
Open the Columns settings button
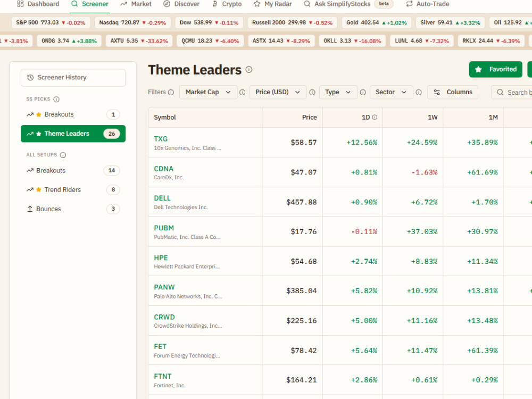pos(453,92)
